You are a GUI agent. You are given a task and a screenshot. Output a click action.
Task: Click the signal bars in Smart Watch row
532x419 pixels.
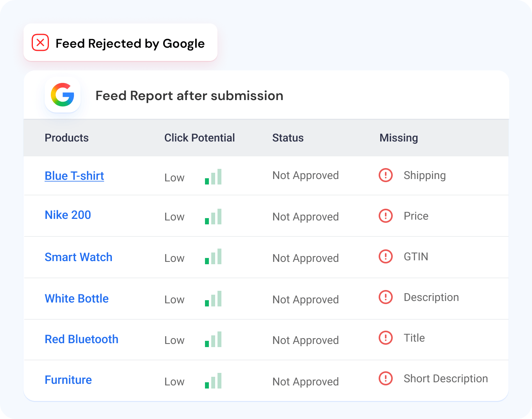pos(213,256)
